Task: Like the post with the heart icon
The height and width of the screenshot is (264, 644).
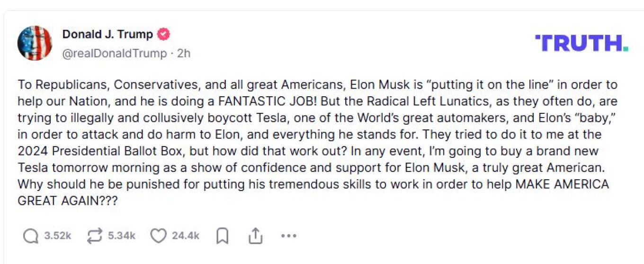Action: [x=159, y=236]
